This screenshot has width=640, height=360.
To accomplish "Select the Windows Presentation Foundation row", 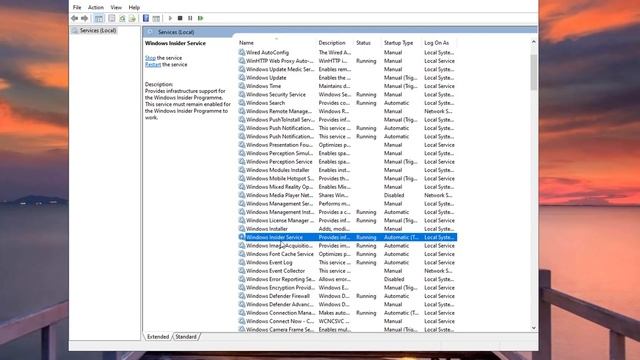I will 347,145.
